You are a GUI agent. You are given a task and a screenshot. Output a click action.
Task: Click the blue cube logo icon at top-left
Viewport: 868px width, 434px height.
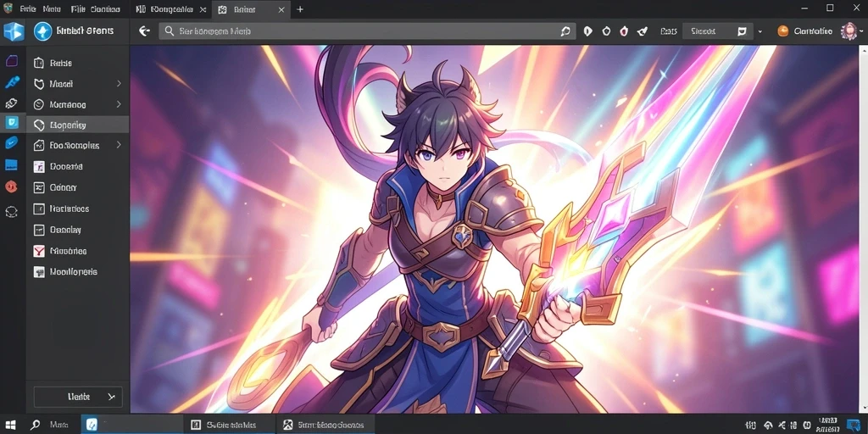[x=14, y=31]
